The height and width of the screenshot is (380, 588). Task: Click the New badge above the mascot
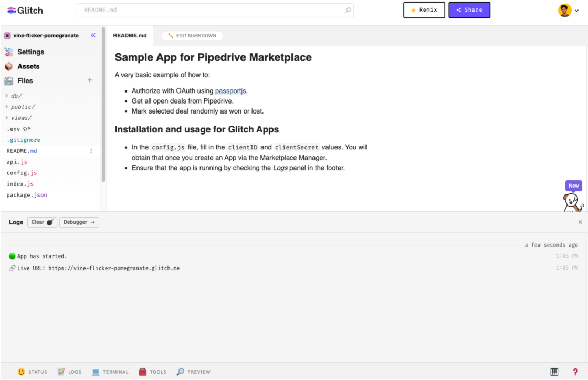point(573,186)
